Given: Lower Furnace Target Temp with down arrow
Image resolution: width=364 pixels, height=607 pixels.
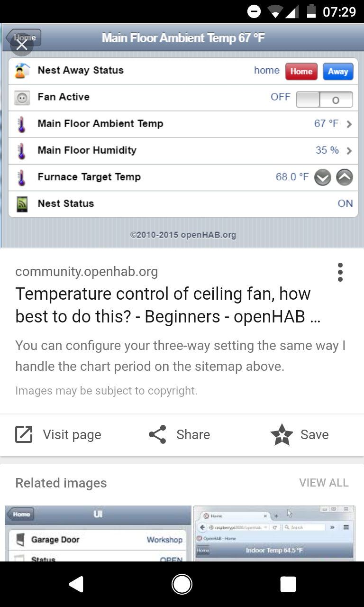Looking at the screenshot, I should click(323, 178).
